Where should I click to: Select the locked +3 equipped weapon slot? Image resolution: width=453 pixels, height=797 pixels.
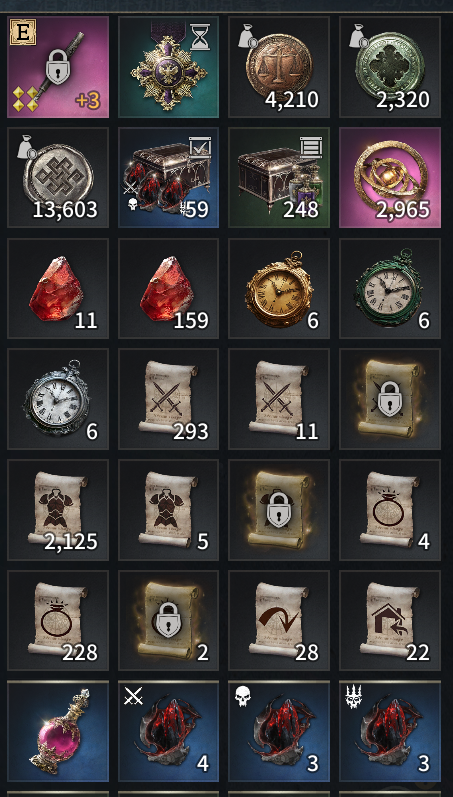(58, 67)
